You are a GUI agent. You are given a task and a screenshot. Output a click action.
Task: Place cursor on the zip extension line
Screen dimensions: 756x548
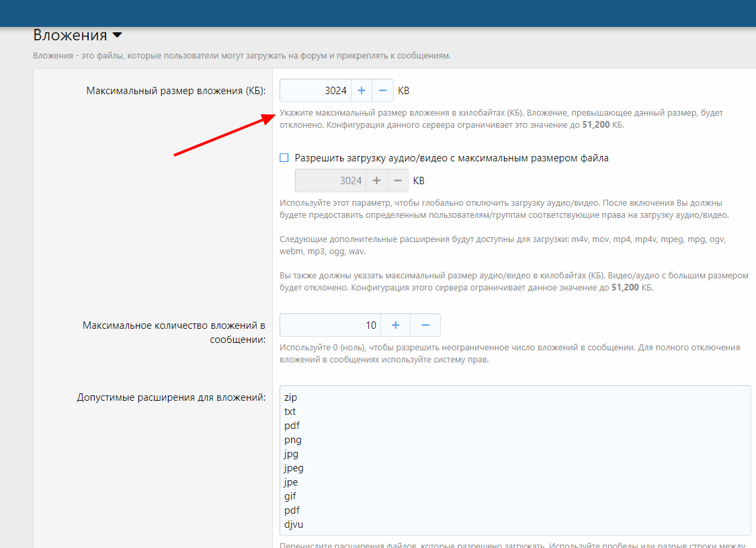coord(290,397)
